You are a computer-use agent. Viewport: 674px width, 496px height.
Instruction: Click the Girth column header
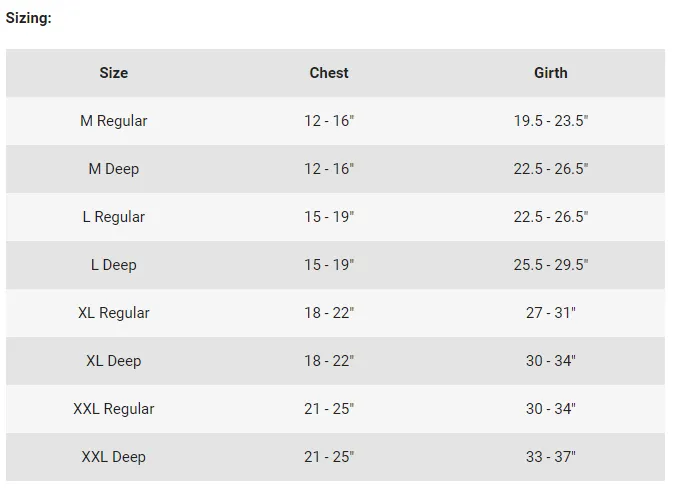tap(551, 73)
